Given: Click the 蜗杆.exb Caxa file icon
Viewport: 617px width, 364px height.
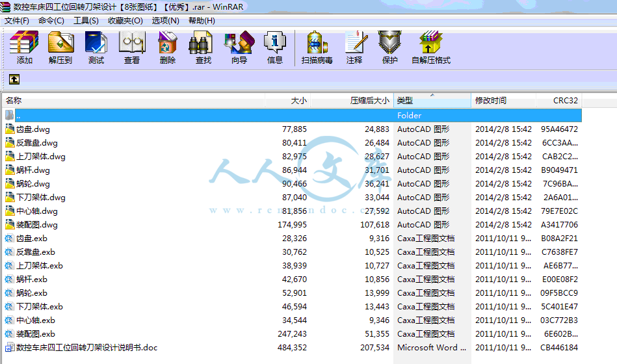Looking at the screenshot, I should click(10, 279).
